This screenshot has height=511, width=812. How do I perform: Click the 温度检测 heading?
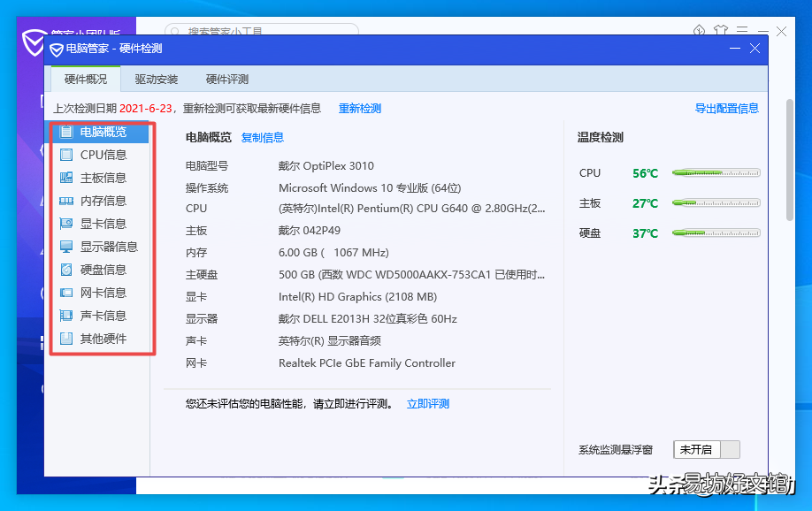[x=601, y=138]
